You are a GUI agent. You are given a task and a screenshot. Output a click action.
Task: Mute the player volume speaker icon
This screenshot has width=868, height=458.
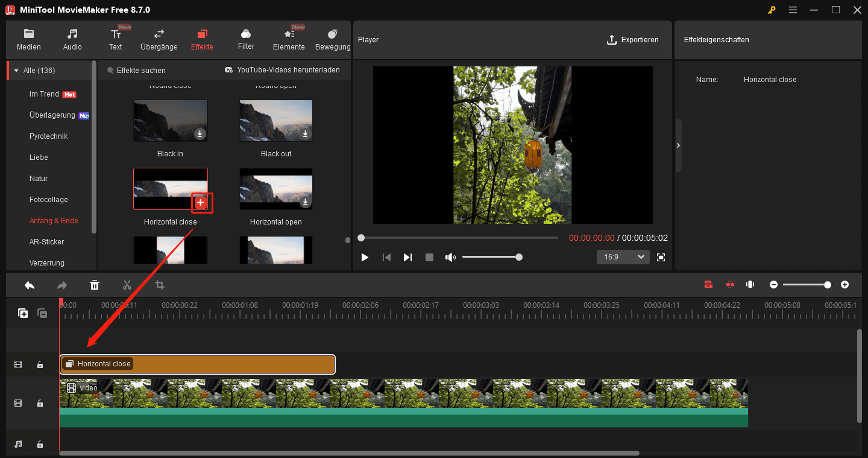pos(450,257)
